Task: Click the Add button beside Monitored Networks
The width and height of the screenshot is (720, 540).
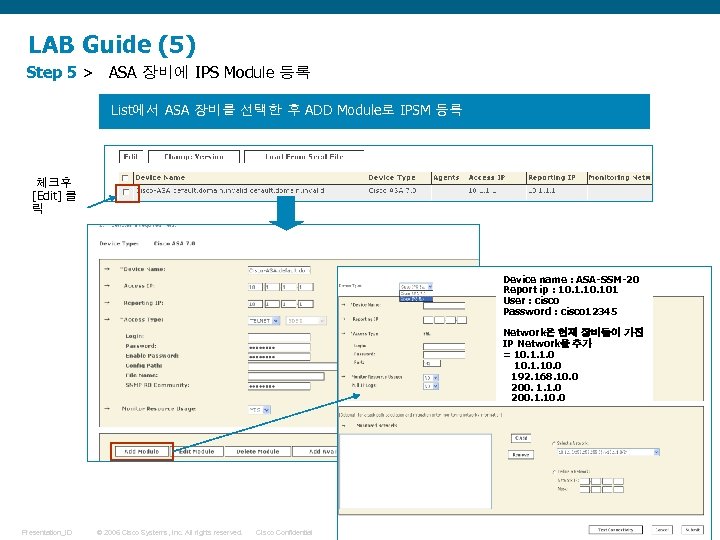Action: [x=521, y=438]
